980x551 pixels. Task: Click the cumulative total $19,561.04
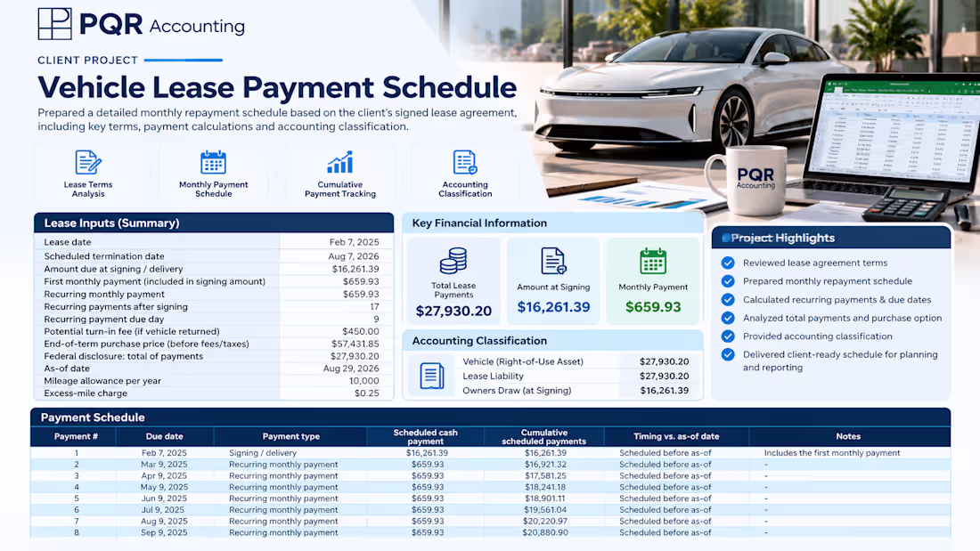click(545, 510)
